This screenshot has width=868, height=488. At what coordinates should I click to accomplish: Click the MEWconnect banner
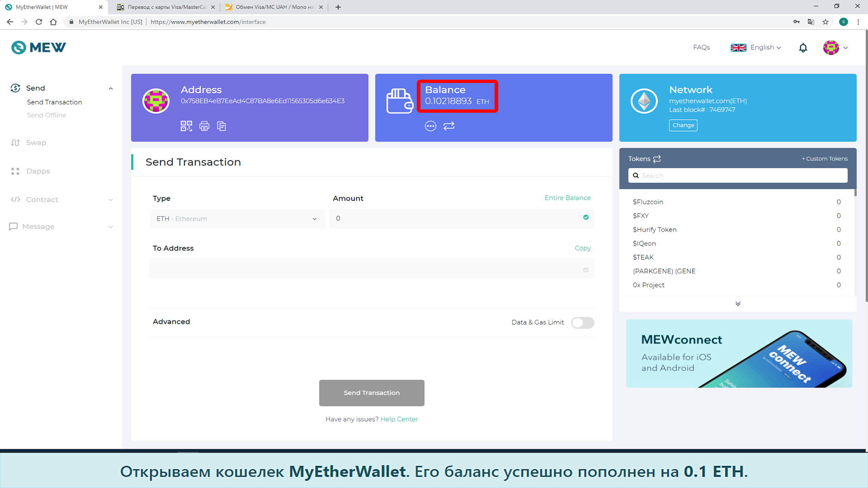[x=739, y=353]
